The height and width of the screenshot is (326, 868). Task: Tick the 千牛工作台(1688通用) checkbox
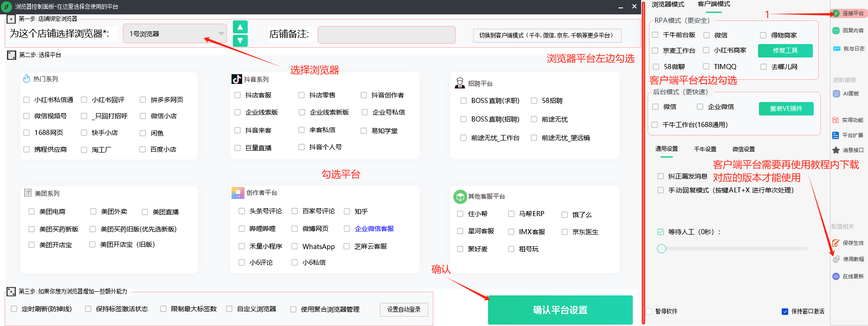tap(655, 125)
